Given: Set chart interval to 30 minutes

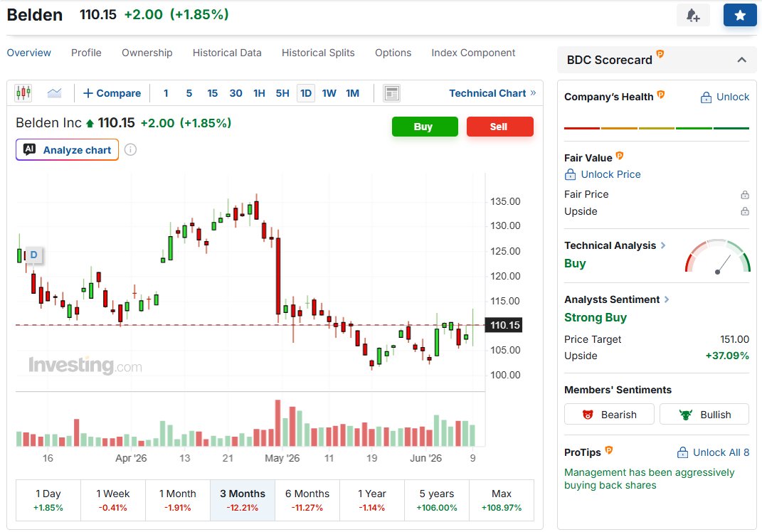Looking at the screenshot, I should point(236,92).
